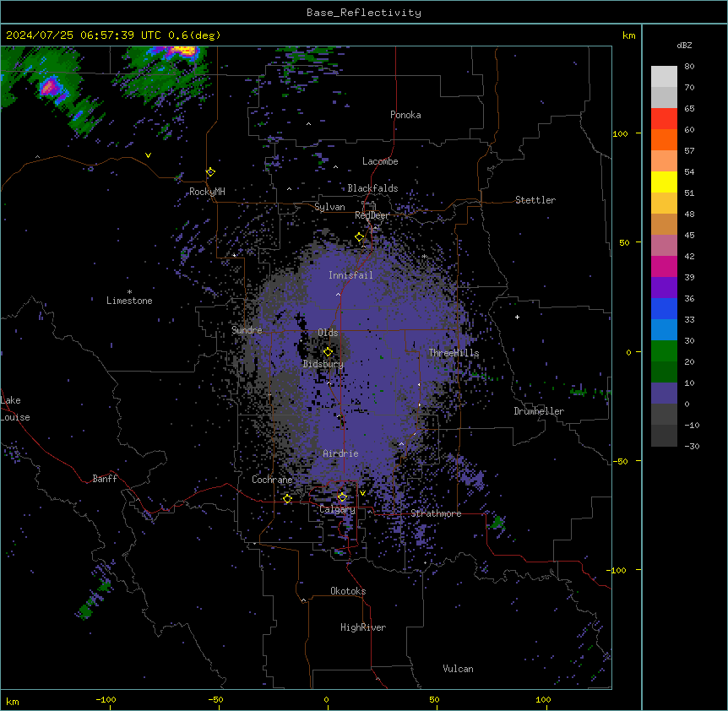Viewport: 728px width, 711px height.
Task: Select the asterisk marker above the Limestone label
Action: coord(129,291)
